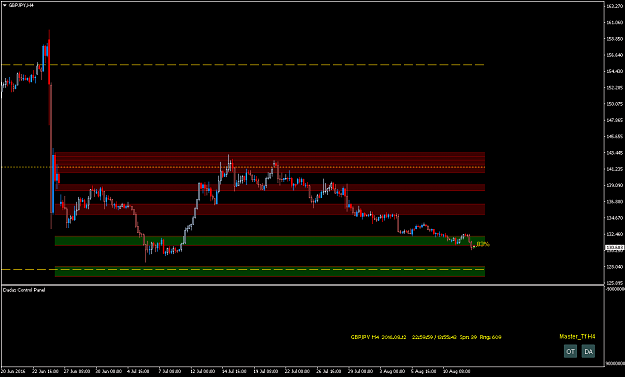Viewport: 625px width, 377px height.
Task: Click the GBPJPY,H4 chart title
Action: [22, 6]
